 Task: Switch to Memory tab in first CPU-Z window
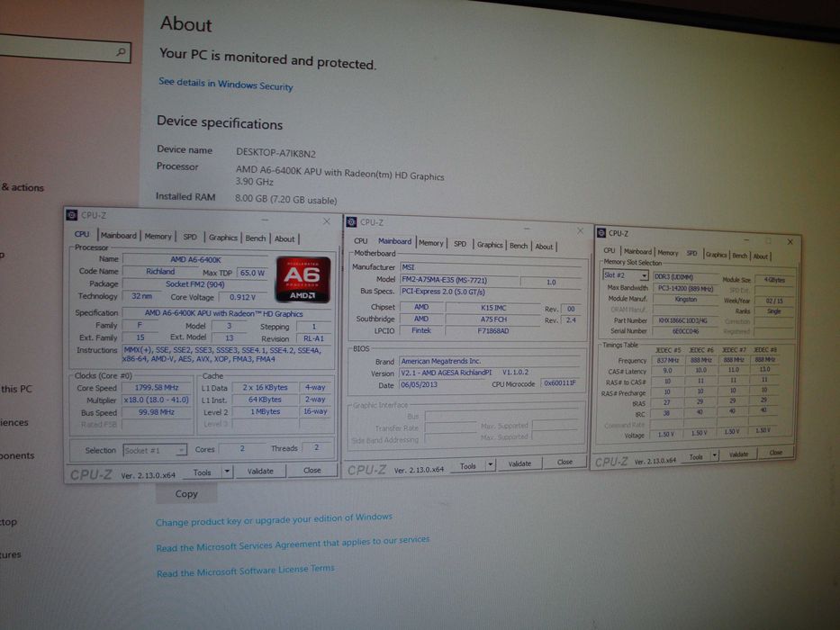click(158, 236)
